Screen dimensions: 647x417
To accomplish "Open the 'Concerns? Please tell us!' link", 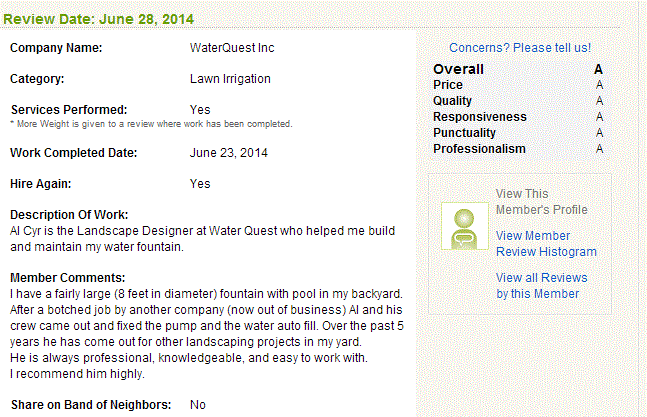I will (x=520, y=48).
